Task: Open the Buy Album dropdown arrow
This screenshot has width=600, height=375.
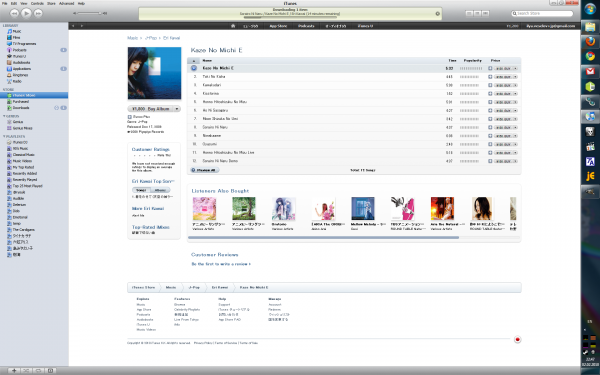Action: [x=177, y=109]
